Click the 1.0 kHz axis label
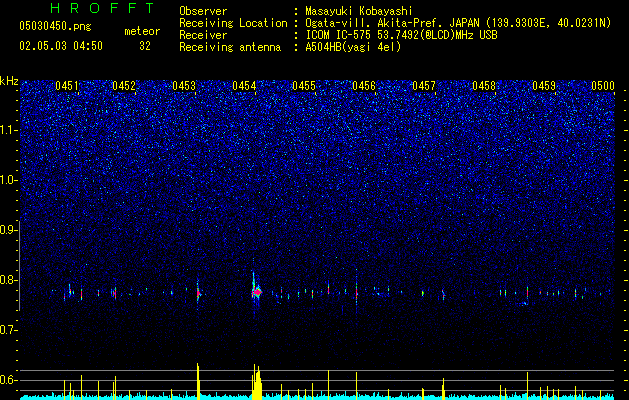The image size is (629, 400). click(9, 180)
